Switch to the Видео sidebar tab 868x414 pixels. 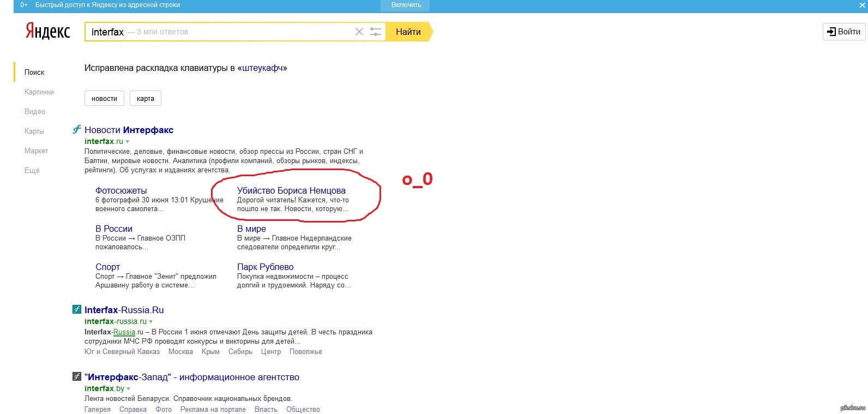pos(35,111)
